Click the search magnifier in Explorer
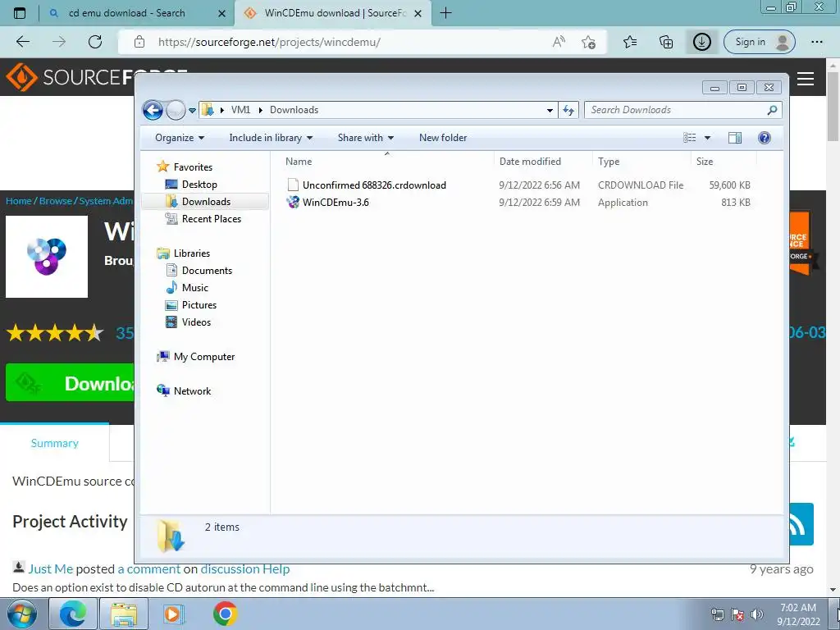Screen dimensions: 840x630 coord(772,110)
